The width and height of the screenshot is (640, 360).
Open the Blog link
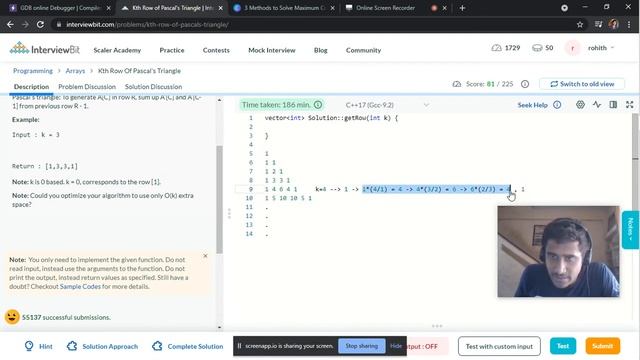(320, 50)
